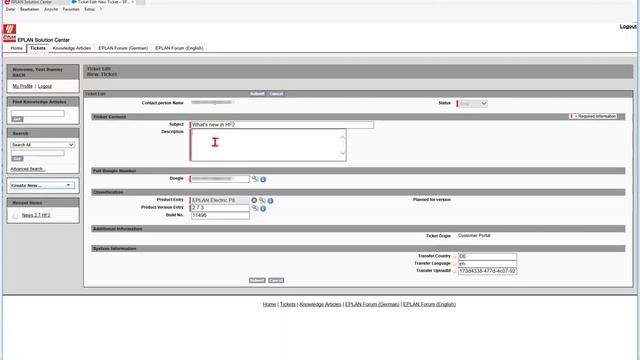Click the Transfer Country field

487,256
